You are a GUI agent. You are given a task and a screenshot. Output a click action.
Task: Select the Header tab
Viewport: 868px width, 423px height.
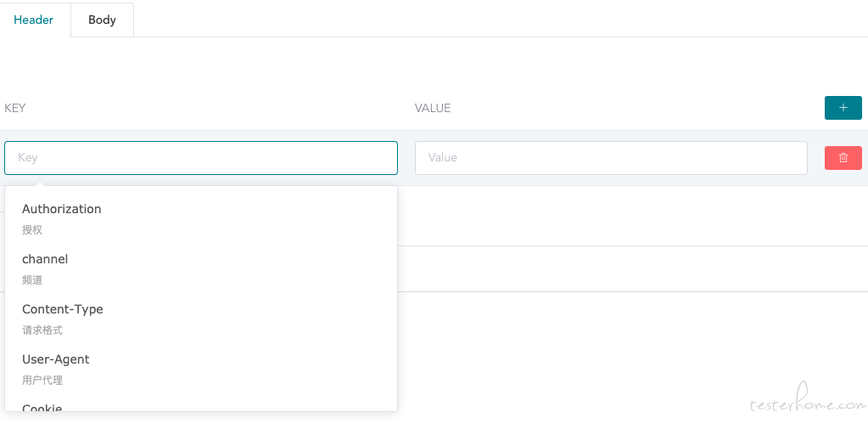click(x=34, y=20)
